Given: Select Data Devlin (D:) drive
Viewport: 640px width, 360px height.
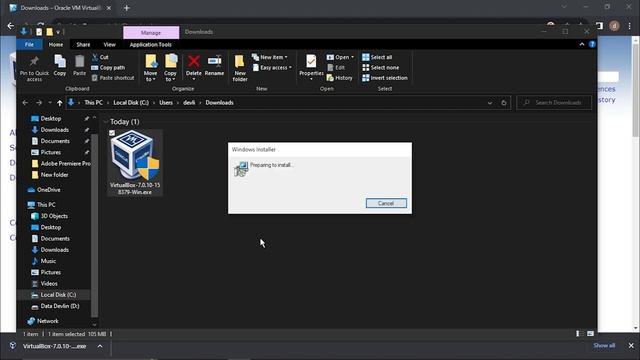Looking at the screenshot, I should 60,306.
